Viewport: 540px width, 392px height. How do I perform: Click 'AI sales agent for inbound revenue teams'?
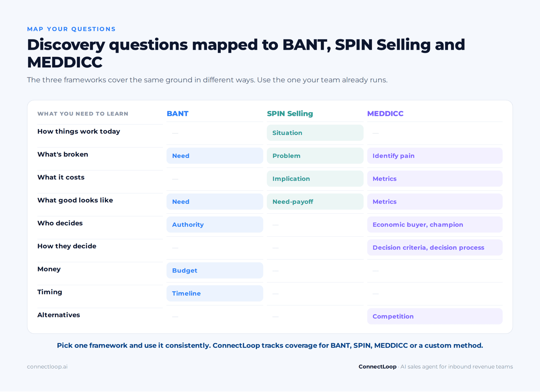click(x=457, y=367)
